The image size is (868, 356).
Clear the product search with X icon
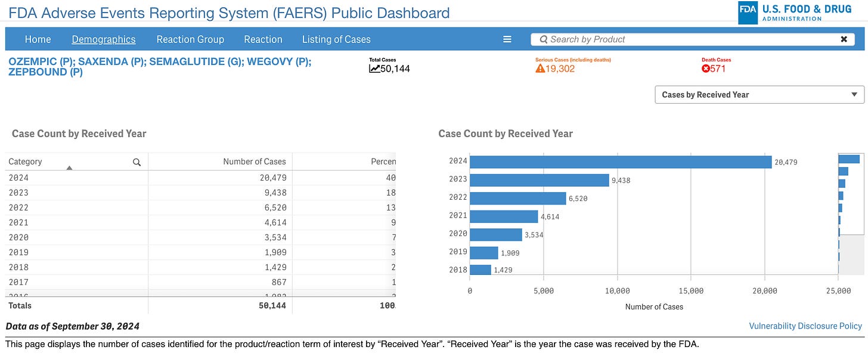[x=844, y=39]
